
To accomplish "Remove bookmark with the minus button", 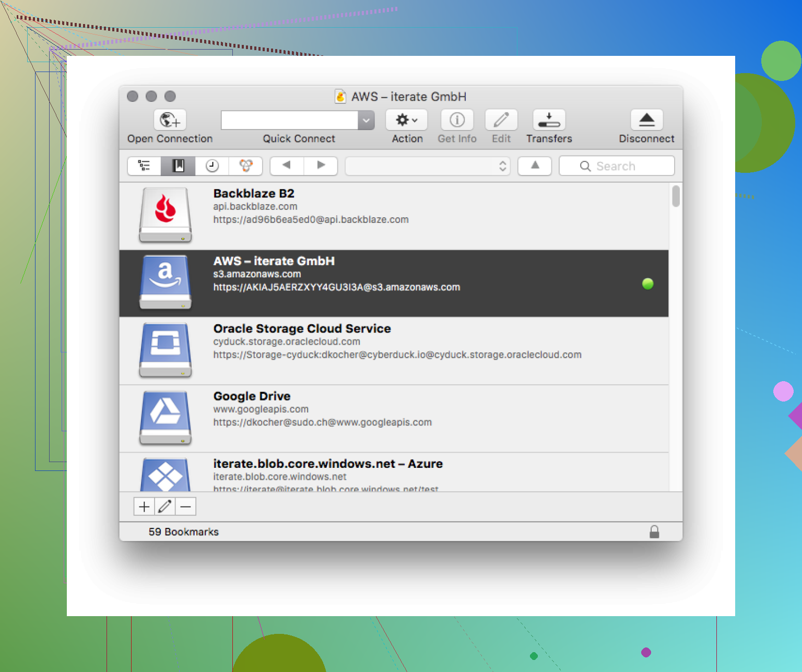I will click(185, 506).
